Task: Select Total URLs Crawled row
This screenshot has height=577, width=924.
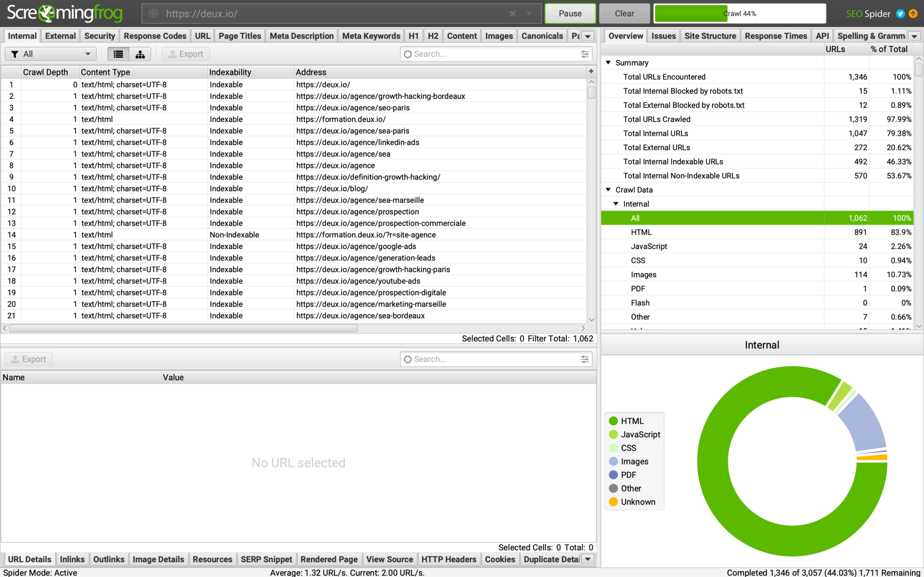Action: coord(758,120)
